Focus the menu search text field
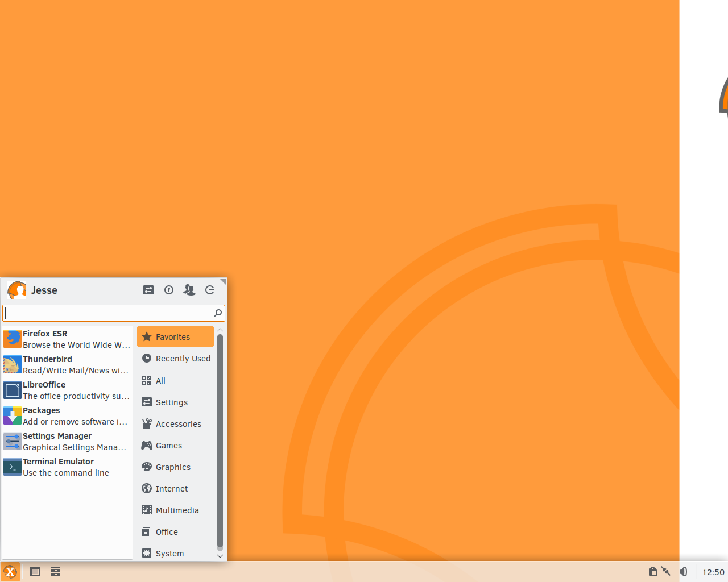The width and height of the screenshot is (728, 582). [114, 313]
